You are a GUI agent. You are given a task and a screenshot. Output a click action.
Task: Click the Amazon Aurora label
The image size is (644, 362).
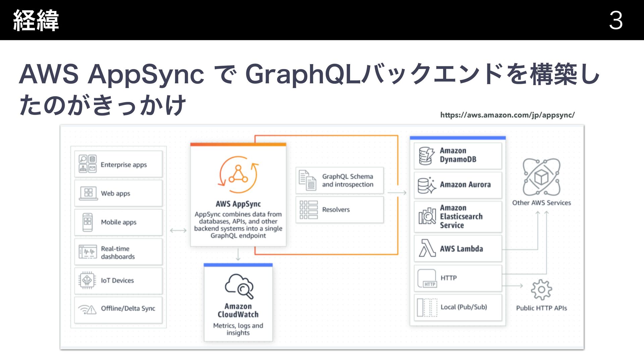click(465, 184)
